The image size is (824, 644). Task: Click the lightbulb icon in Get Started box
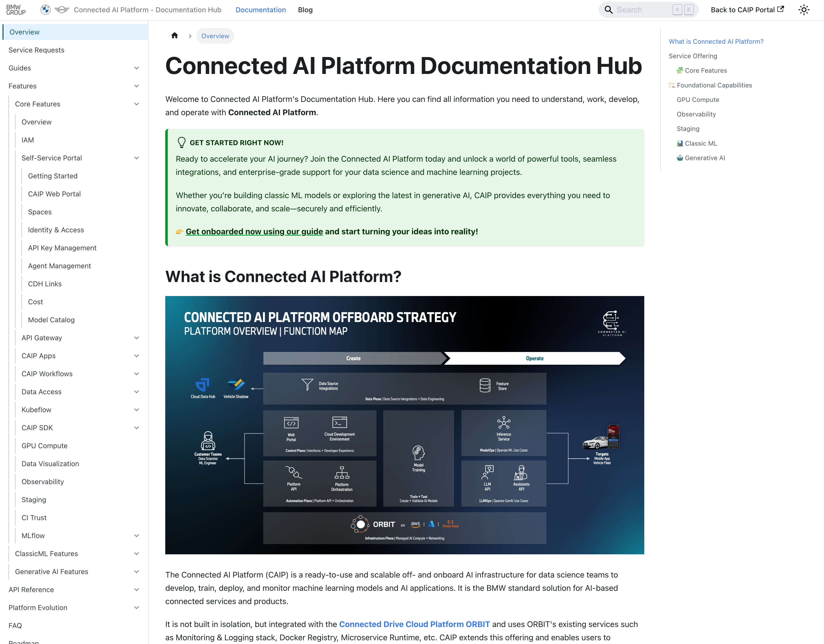(181, 143)
